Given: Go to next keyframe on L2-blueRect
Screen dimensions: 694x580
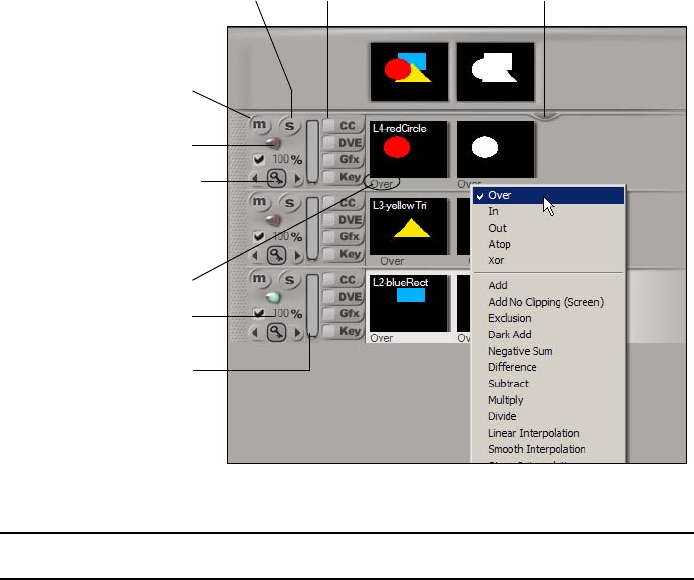Looking at the screenshot, I should [x=297, y=333].
